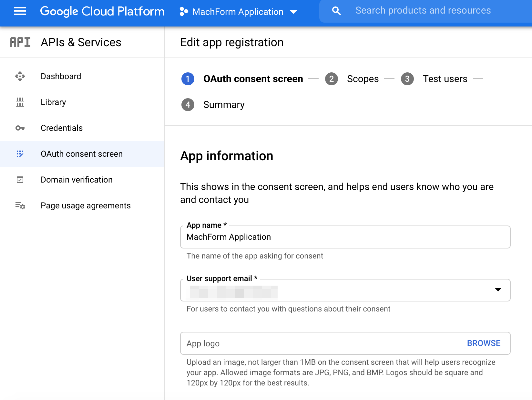Image resolution: width=532 pixels, height=400 pixels.
Task: Jump to step 4 Summary
Action: [224, 105]
